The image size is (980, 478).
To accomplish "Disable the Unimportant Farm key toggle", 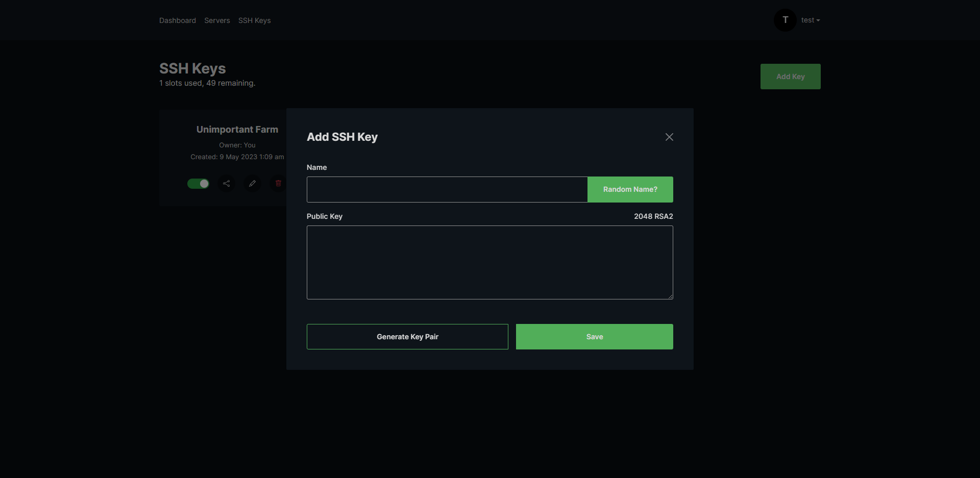I will 199,183.
